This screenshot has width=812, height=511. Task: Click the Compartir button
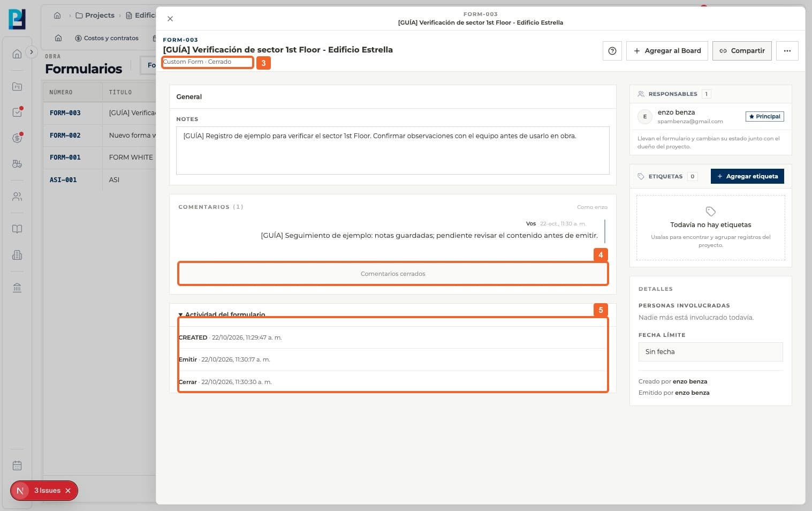click(x=742, y=51)
